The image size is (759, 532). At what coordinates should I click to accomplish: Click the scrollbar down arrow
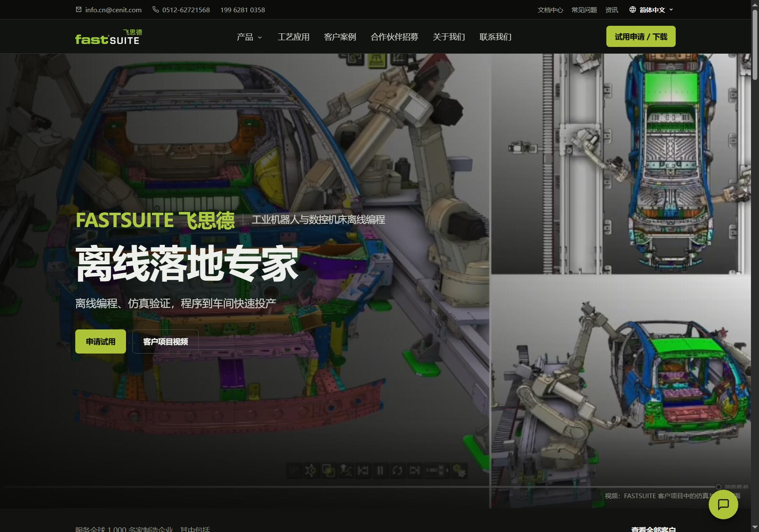click(x=755, y=527)
